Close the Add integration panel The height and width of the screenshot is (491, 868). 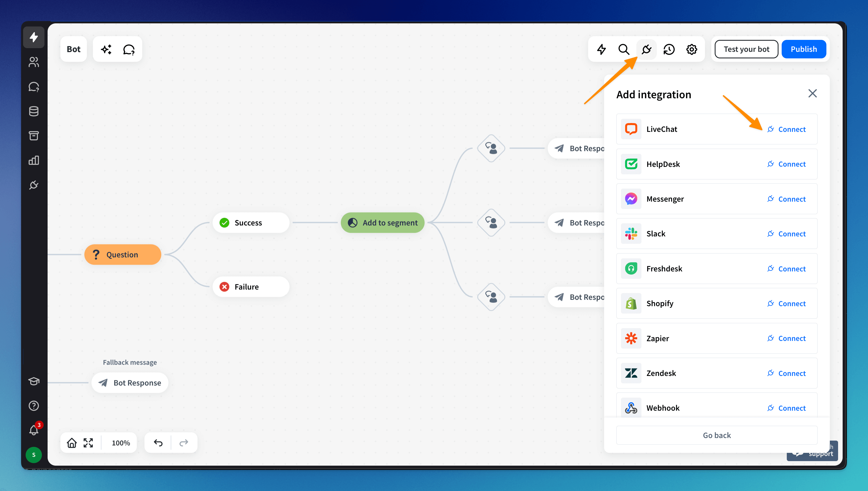coord(812,93)
